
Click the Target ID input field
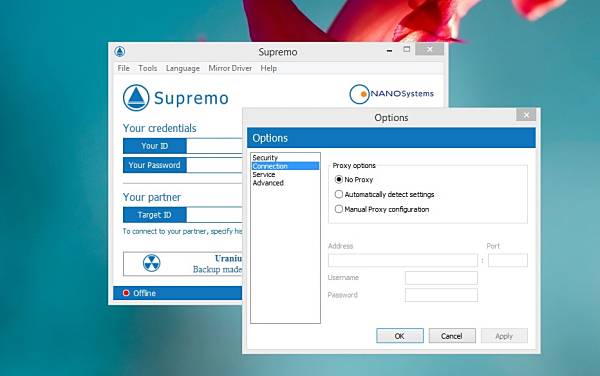pyautogui.click(x=214, y=215)
